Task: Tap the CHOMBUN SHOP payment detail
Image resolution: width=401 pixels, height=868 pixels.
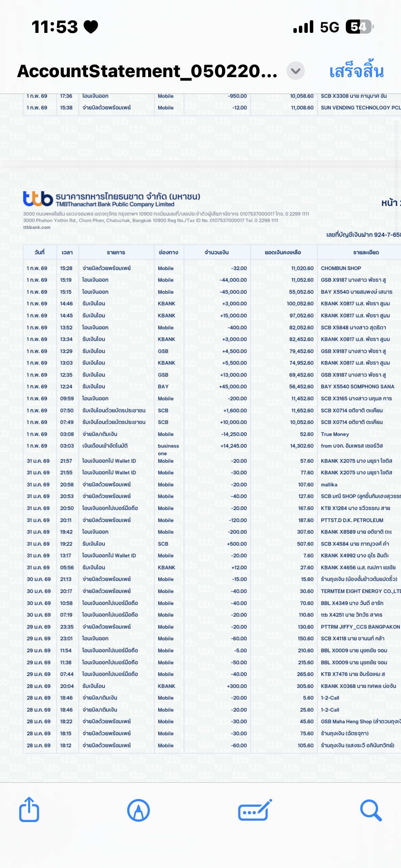Action: pos(341,268)
